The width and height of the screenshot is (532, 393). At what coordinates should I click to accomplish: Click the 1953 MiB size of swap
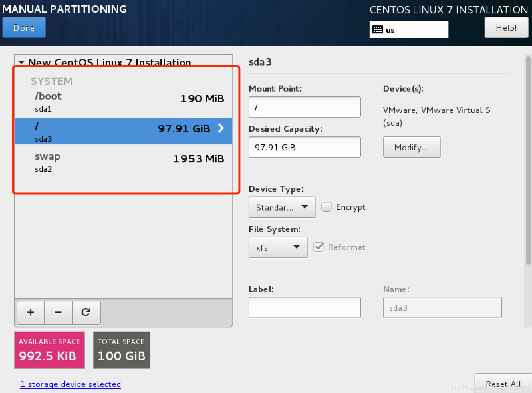(x=198, y=159)
